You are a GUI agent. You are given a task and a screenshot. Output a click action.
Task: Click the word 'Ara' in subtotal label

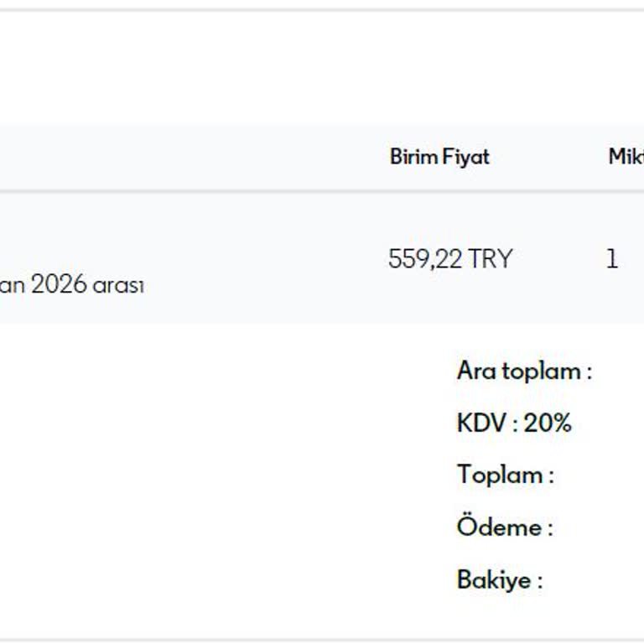(475, 371)
